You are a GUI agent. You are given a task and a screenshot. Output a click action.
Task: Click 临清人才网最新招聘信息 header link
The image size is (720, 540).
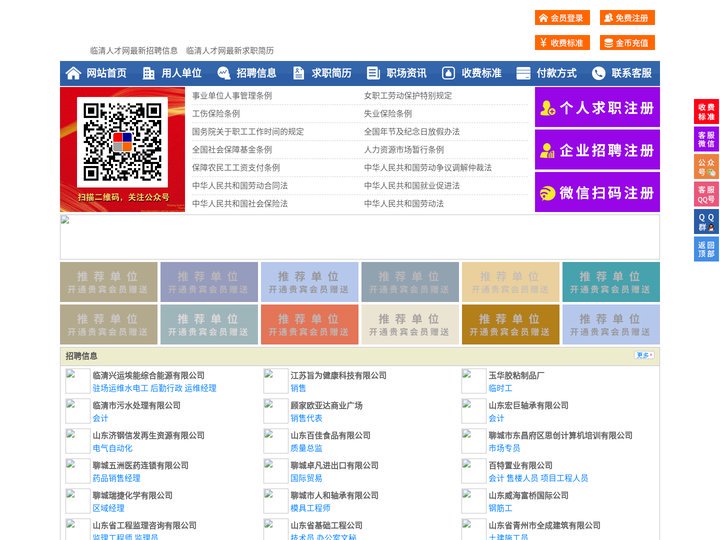pyautogui.click(x=134, y=51)
